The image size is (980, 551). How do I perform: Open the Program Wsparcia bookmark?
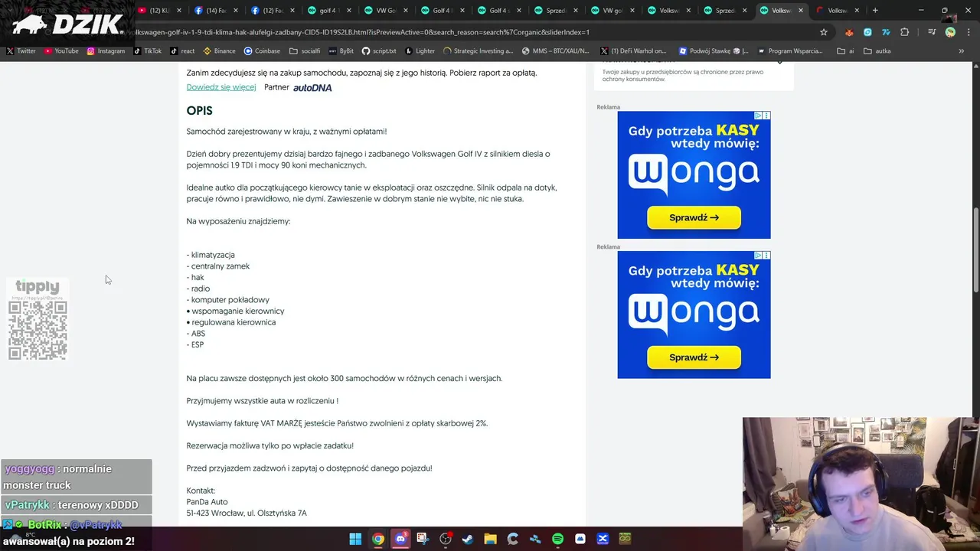pos(790,51)
